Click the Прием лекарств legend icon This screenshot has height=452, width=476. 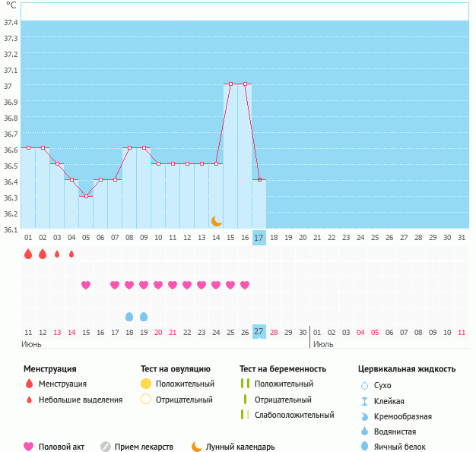(106, 447)
